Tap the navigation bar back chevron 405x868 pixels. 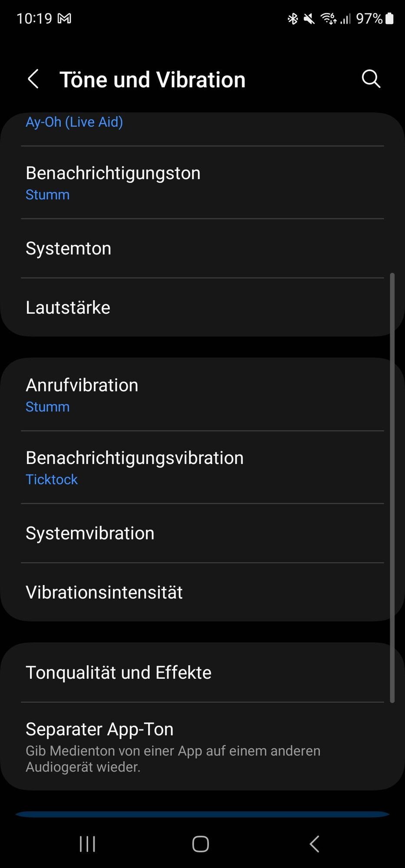[314, 844]
